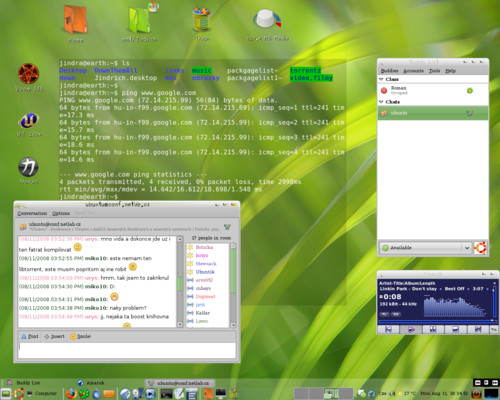The width and height of the screenshot is (500, 400).
Task: Click the show desktop icon at panel's left end
Action: tap(6, 394)
